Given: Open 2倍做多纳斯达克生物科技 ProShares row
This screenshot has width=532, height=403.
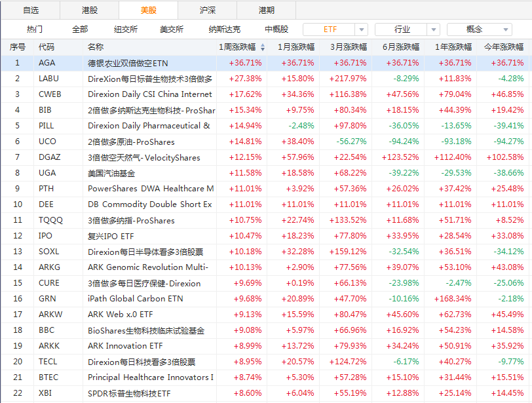Looking at the screenshot, I should [265, 110].
